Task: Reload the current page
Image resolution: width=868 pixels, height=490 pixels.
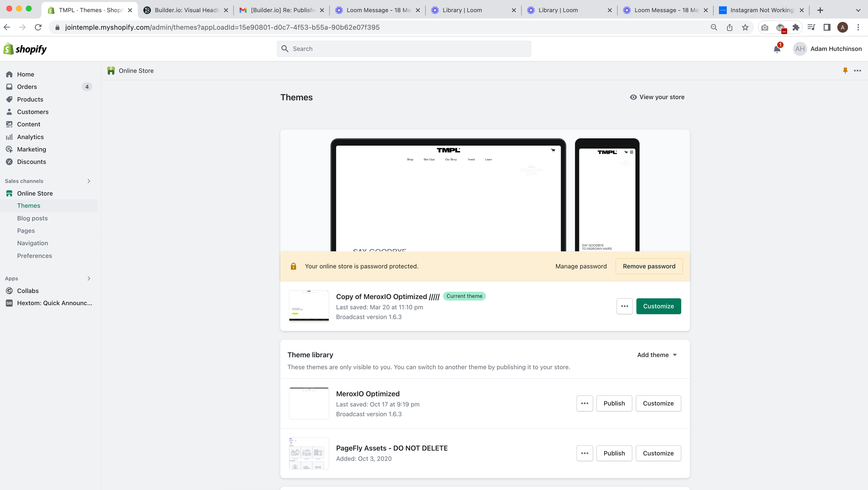Action: [38, 27]
